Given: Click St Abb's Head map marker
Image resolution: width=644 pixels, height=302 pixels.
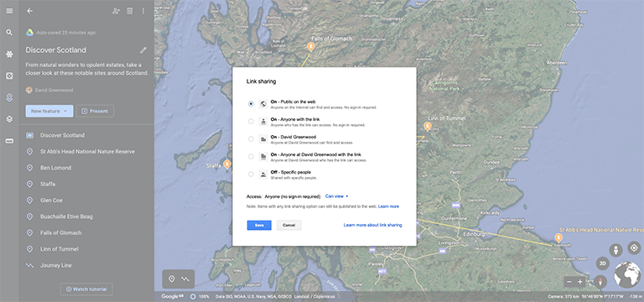Looking at the screenshot, I should (558, 237).
